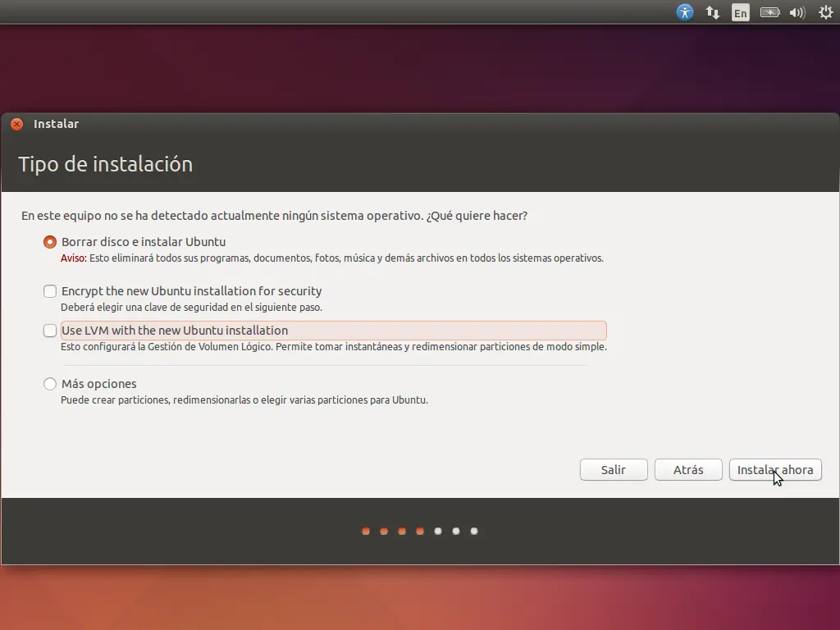Open the sound volume indicator
This screenshot has height=630, width=840.
coord(797,12)
